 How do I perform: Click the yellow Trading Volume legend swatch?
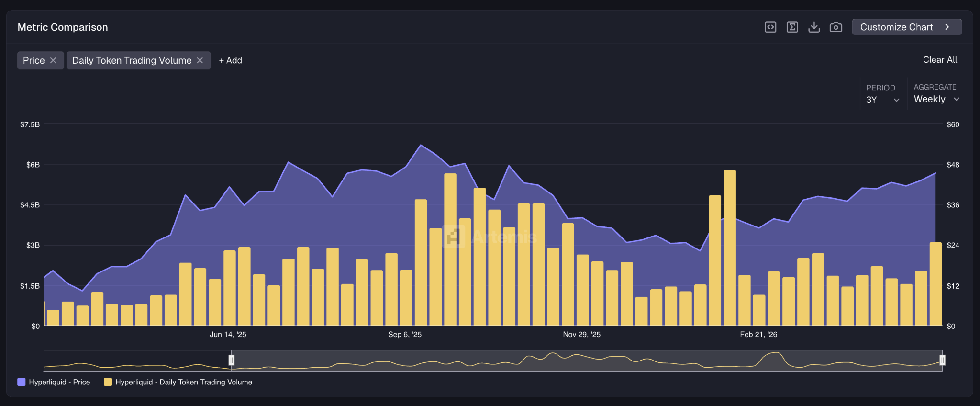click(x=108, y=382)
